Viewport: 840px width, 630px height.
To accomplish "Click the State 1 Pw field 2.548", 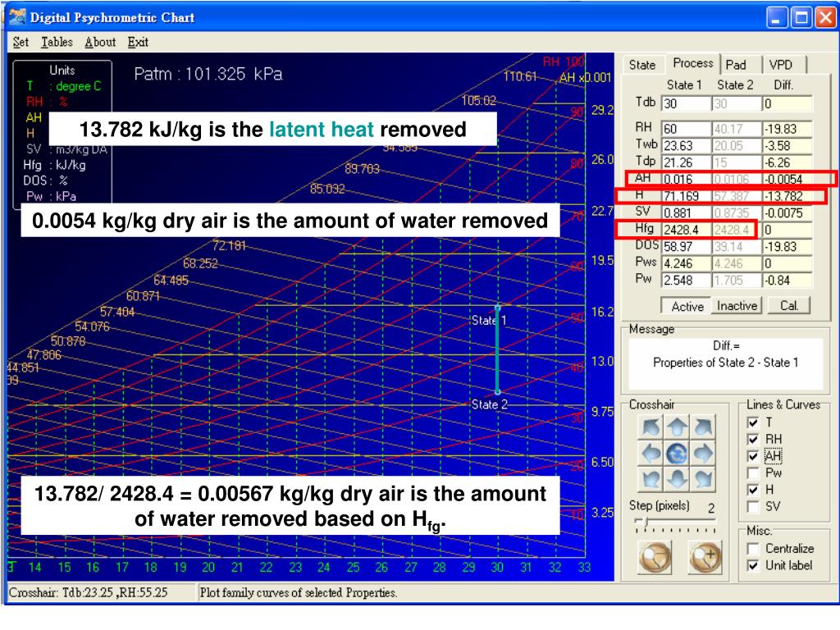I will coord(687,281).
